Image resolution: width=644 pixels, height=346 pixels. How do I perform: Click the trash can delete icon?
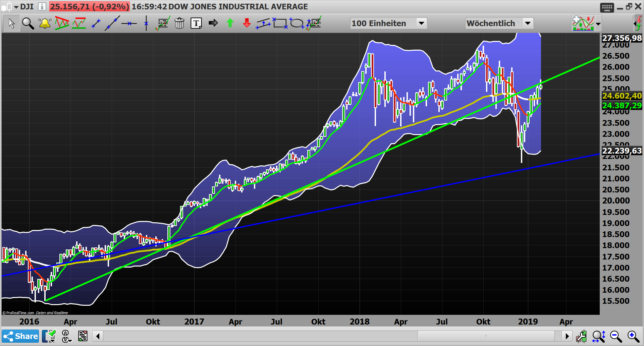tap(179, 23)
